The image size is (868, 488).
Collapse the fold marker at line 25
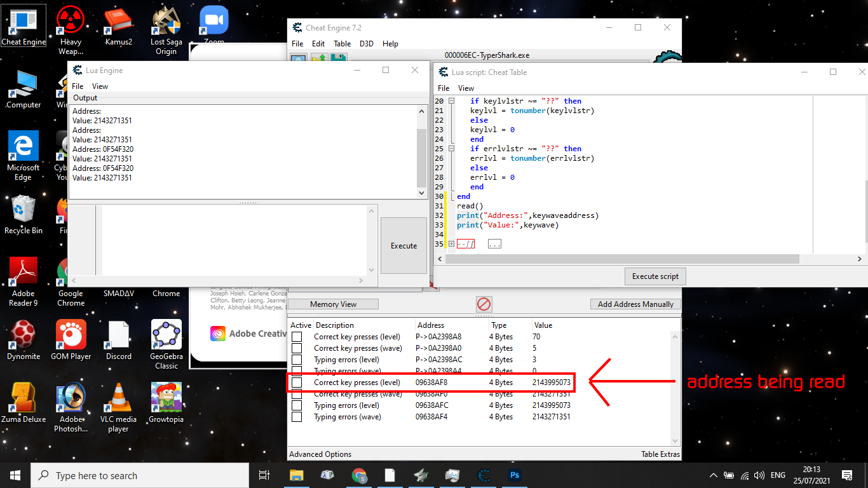click(451, 149)
